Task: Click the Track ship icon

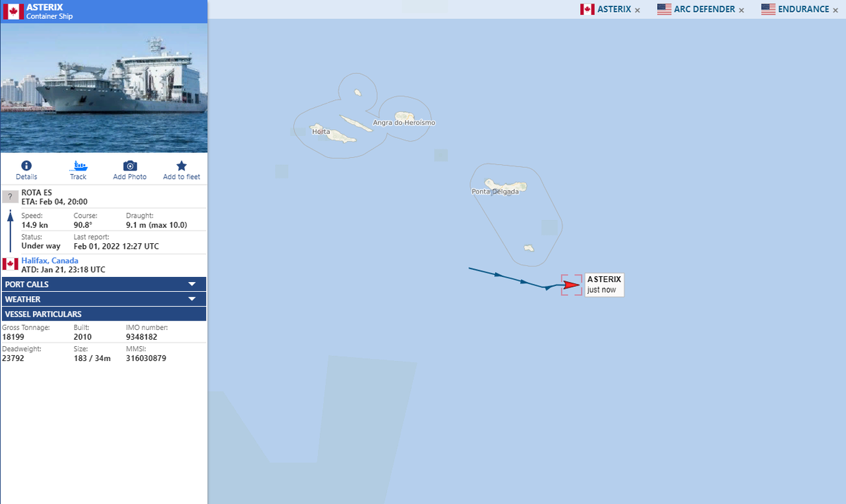Action: click(x=78, y=166)
